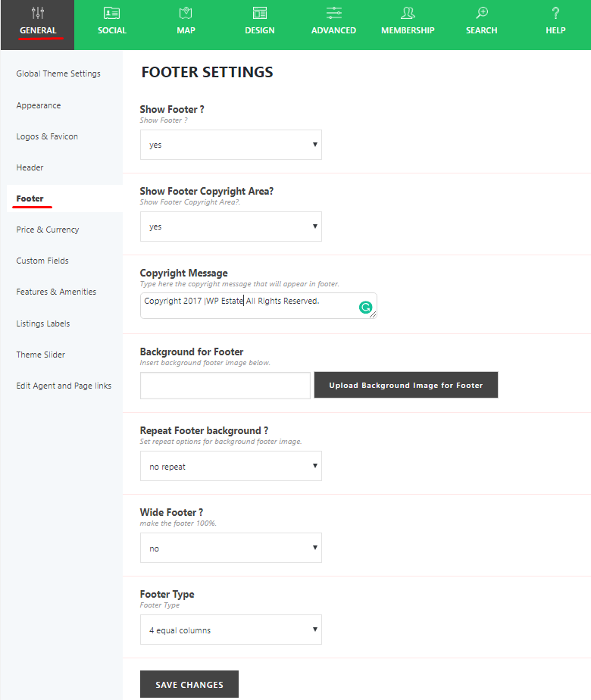Open the Help question mark icon

(555, 13)
